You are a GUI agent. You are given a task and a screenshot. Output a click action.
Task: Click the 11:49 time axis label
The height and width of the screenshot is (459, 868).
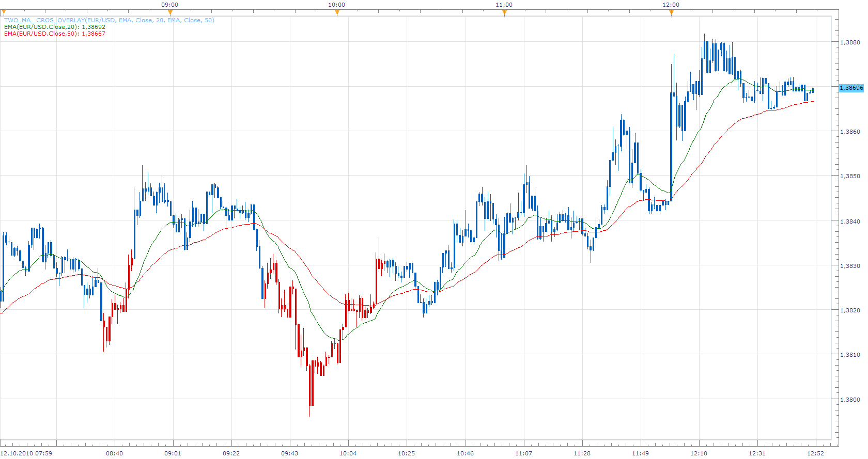(x=641, y=453)
